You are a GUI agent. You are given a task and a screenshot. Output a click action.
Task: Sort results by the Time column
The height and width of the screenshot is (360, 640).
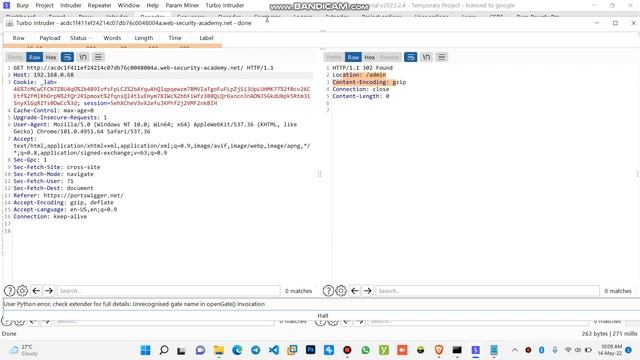coord(175,38)
